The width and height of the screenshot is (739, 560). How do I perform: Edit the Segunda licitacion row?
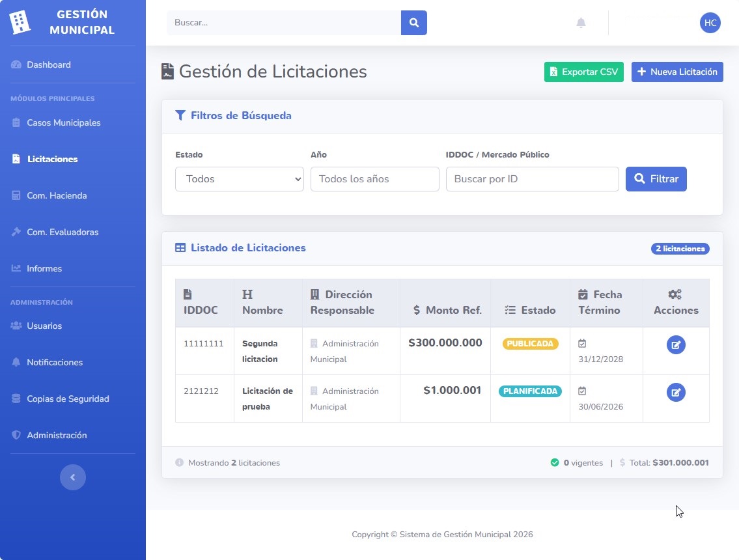pyautogui.click(x=675, y=344)
